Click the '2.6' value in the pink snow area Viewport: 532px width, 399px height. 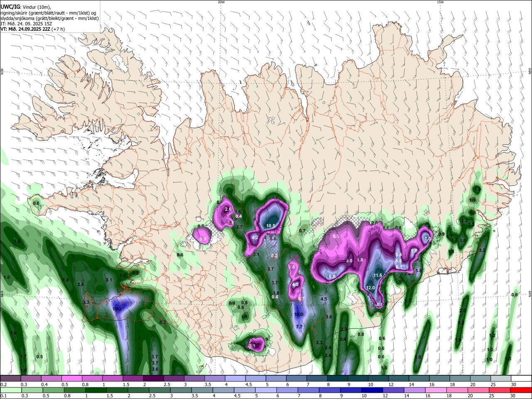pos(228,209)
